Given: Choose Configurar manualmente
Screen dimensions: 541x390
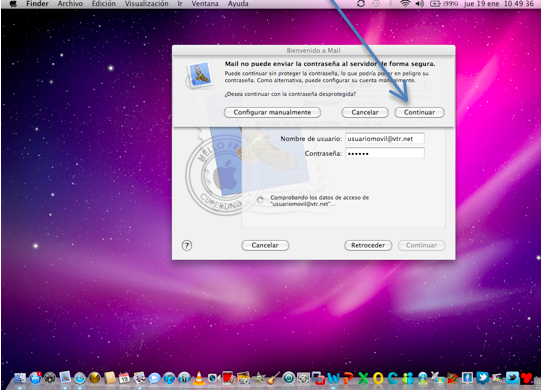Looking at the screenshot, I should 272,113.
